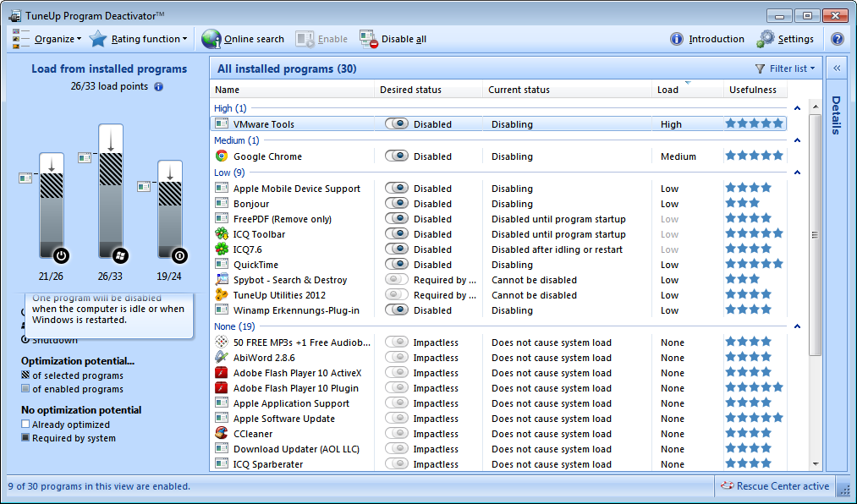Click the QuickTime program icon
The image size is (857, 504).
click(222, 265)
